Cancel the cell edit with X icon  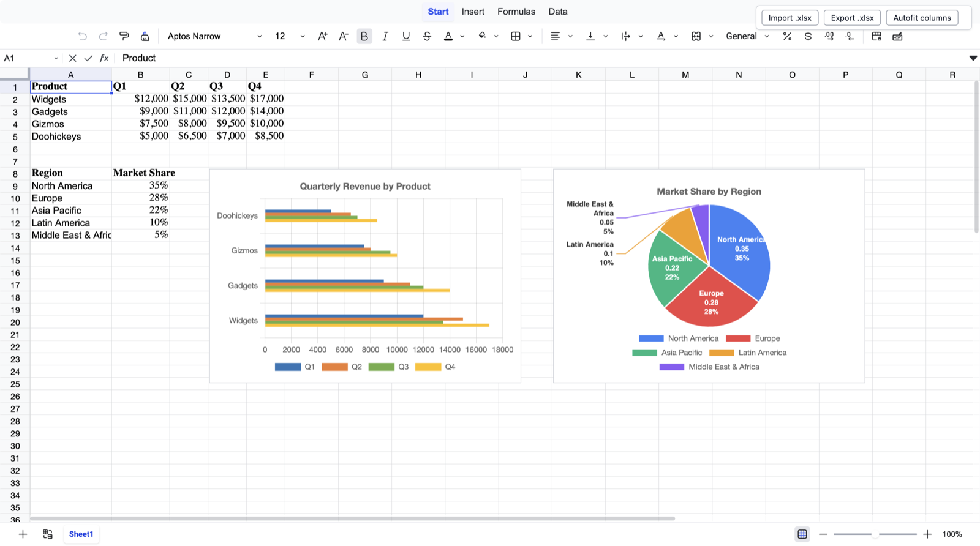click(x=72, y=58)
